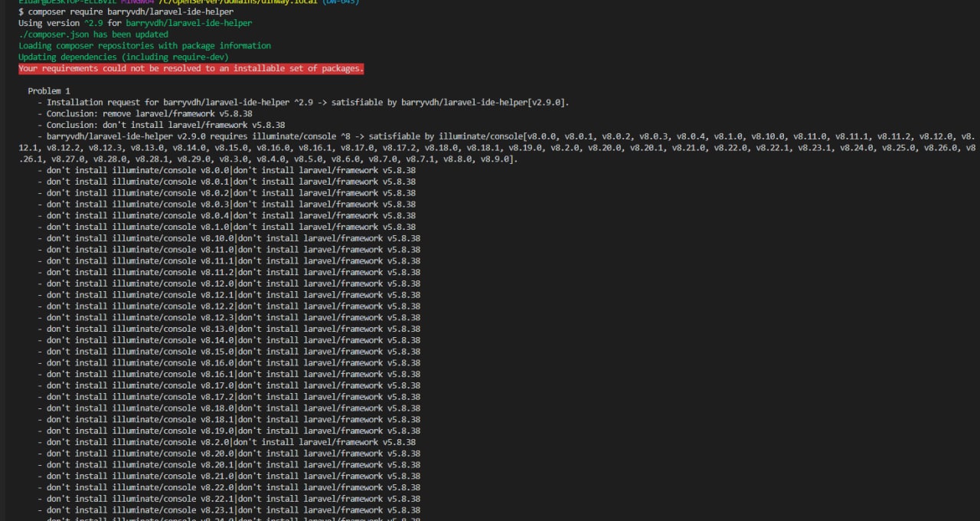Click 'don't install illuminate/console v8.20.1' row

229,464
